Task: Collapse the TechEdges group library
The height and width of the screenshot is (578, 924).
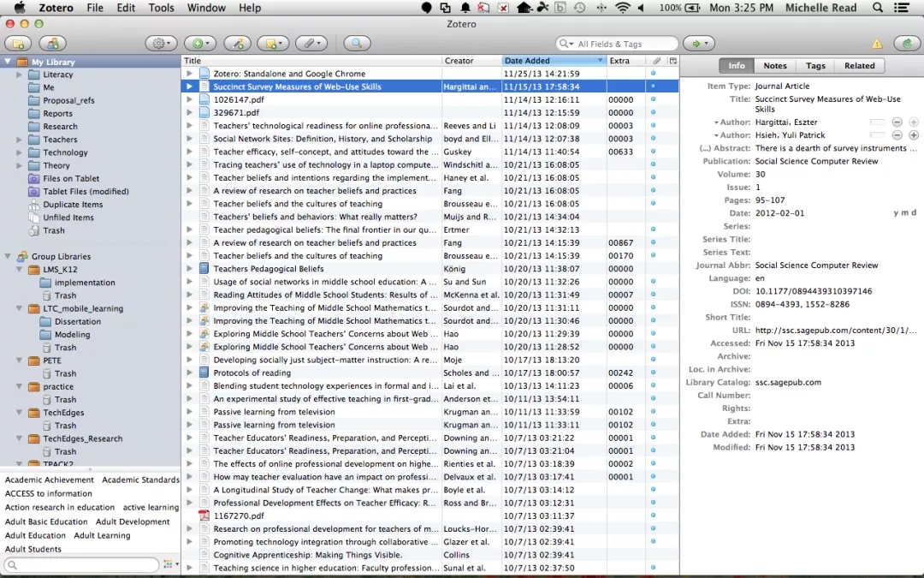Action: 20,413
